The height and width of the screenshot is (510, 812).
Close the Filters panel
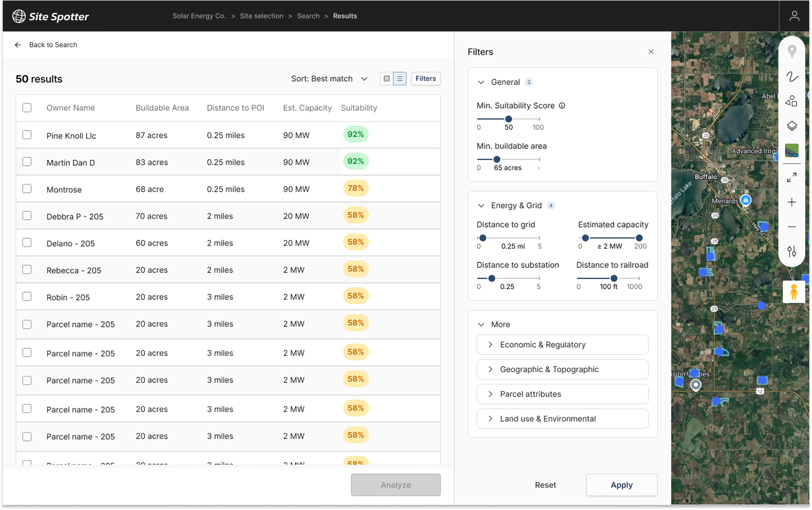[651, 52]
